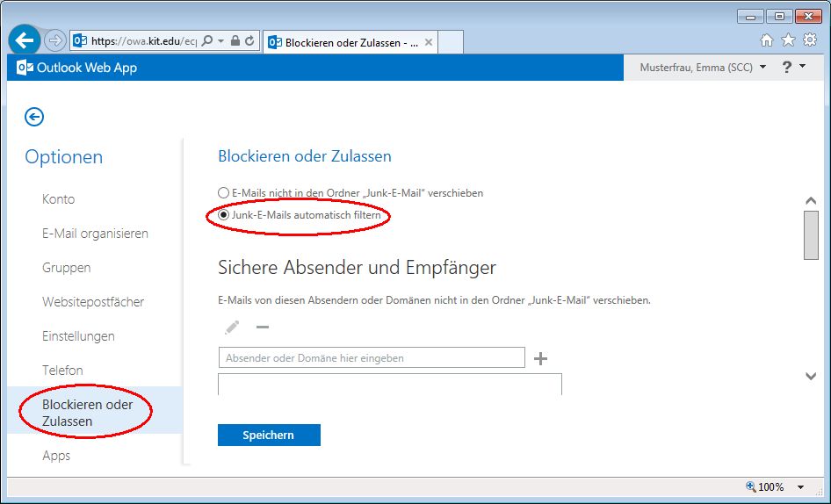Click the browser back navigation button
The width and height of the screenshot is (831, 504).
(x=25, y=40)
